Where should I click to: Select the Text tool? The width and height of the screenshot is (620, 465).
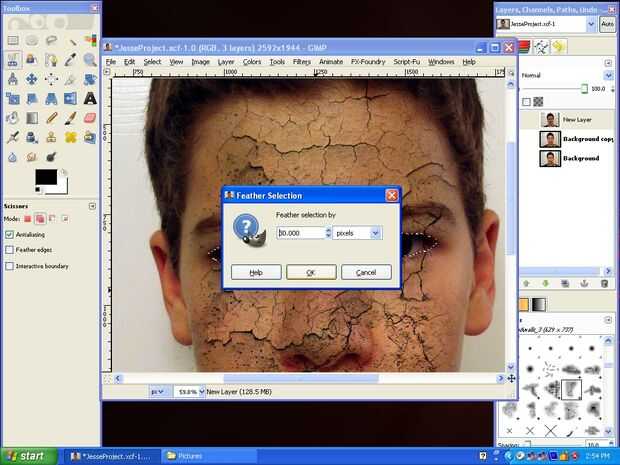point(90,98)
